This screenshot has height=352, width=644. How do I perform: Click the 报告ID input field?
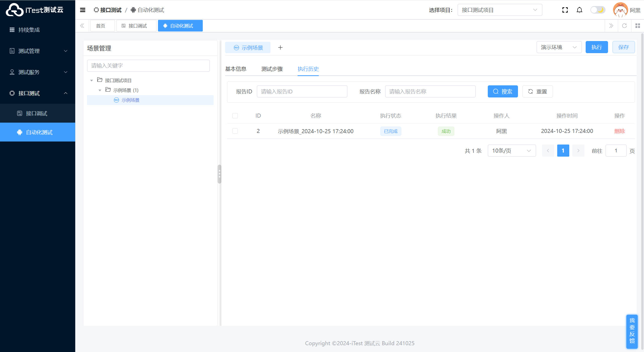pyautogui.click(x=302, y=92)
